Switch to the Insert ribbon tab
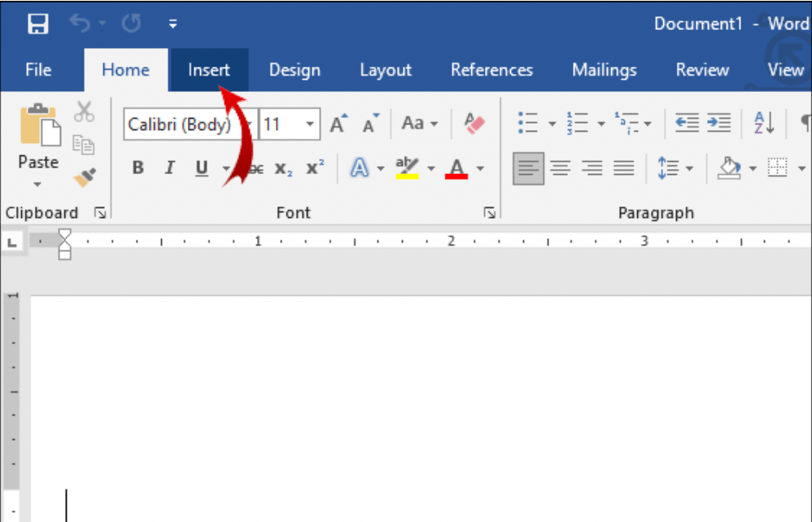 click(209, 70)
